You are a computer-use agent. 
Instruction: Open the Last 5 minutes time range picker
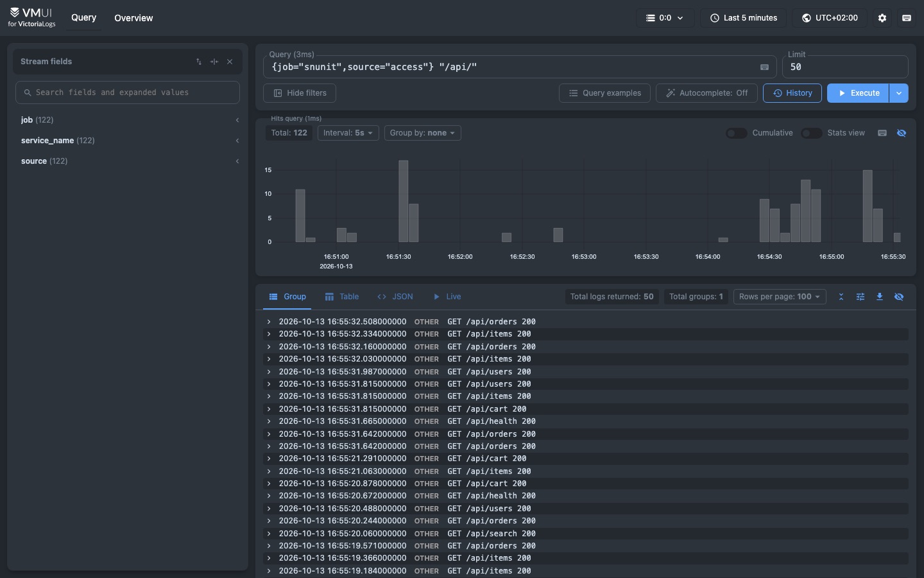[744, 18]
